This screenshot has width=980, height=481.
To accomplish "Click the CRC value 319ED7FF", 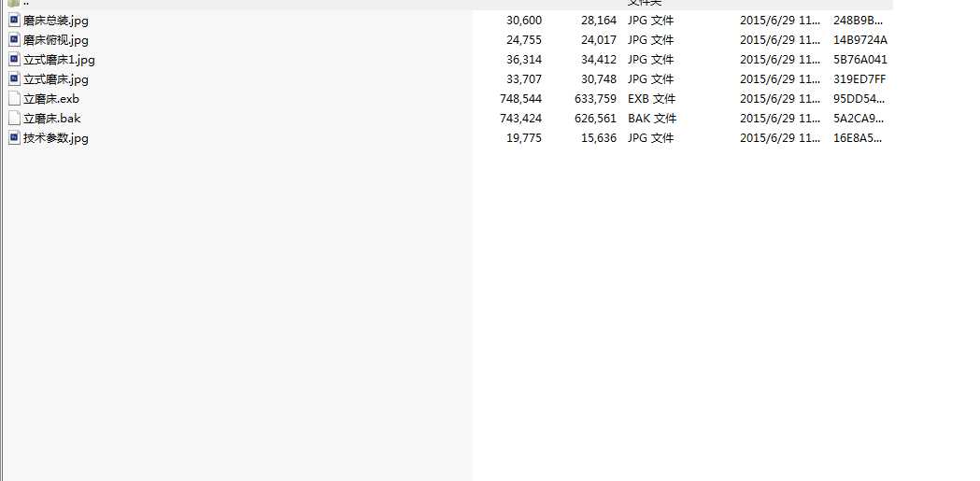I will 860,79.
